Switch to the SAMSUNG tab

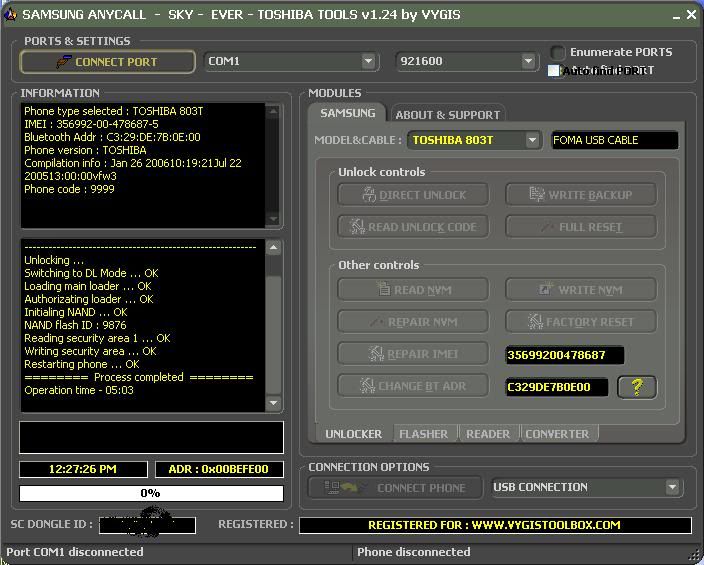[x=348, y=113]
